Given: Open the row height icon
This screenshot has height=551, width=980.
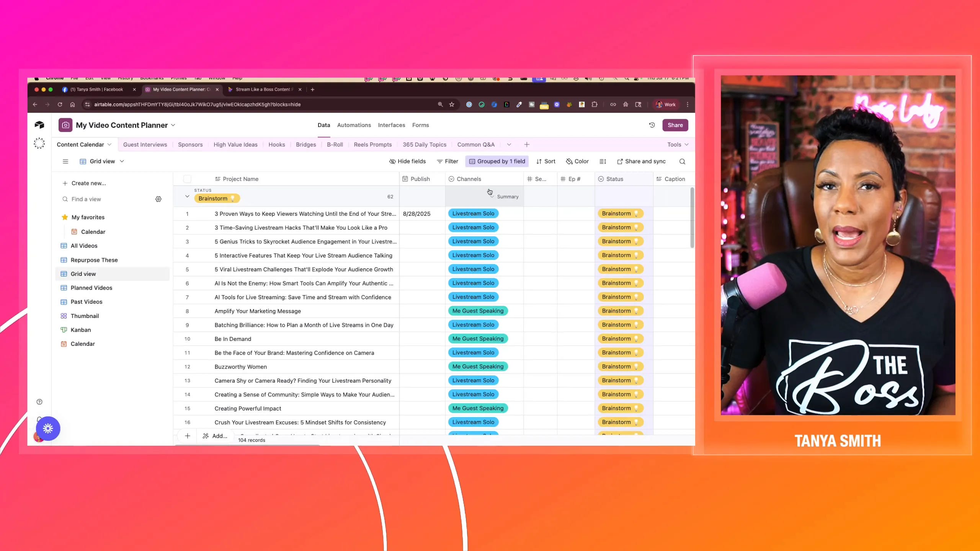Looking at the screenshot, I should pyautogui.click(x=603, y=161).
